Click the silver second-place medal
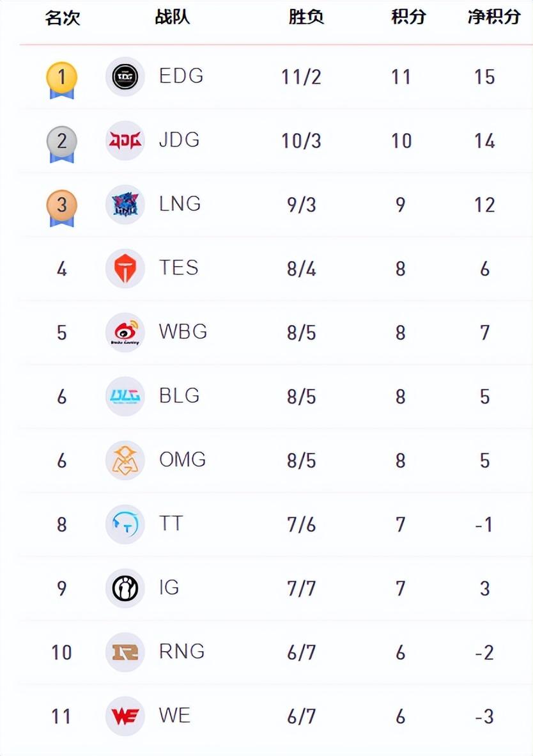This screenshot has width=533, height=756. [62, 144]
